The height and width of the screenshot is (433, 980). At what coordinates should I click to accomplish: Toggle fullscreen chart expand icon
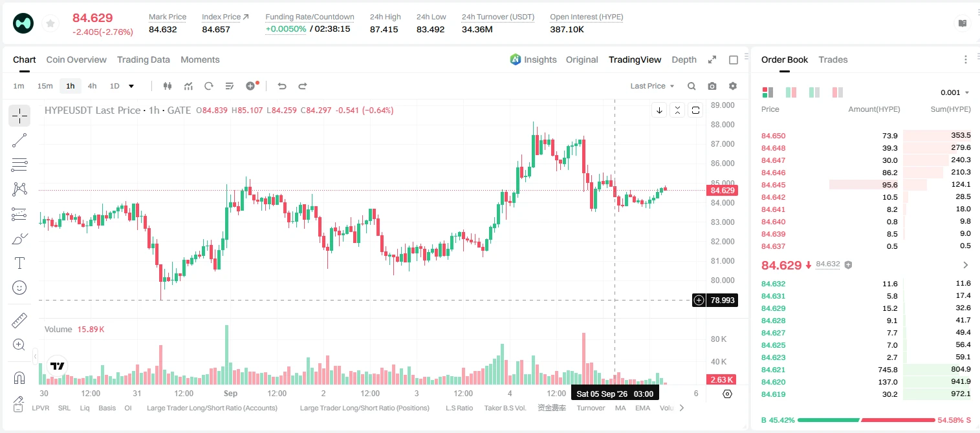click(x=712, y=59)
